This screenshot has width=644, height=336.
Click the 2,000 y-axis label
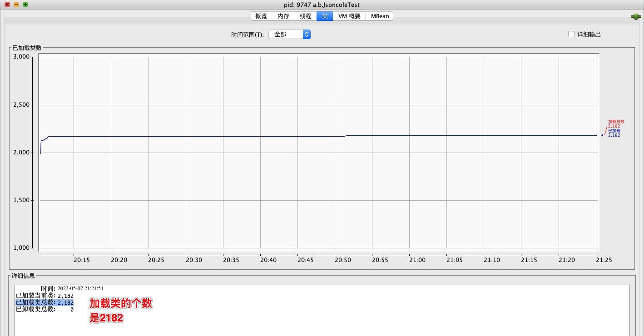pos(21,153)
